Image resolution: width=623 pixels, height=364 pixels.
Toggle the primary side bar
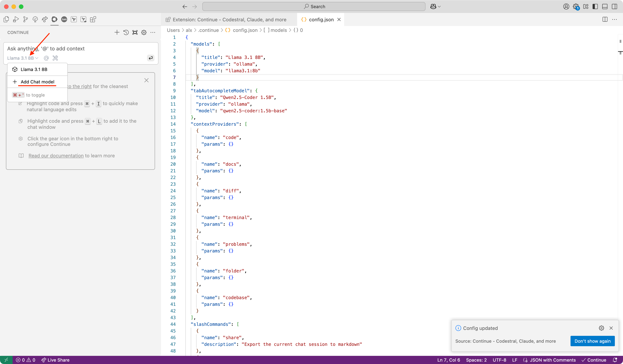click(595, 7)
